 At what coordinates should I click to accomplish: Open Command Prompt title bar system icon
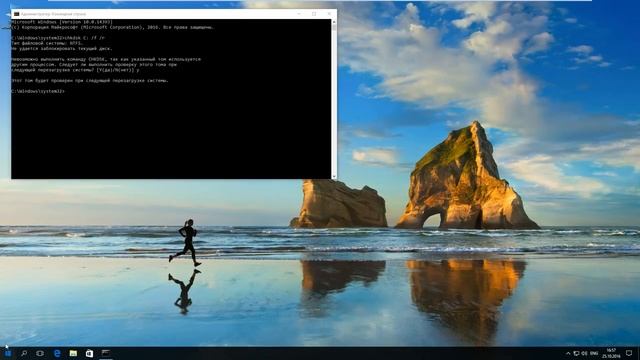[16, 14]
